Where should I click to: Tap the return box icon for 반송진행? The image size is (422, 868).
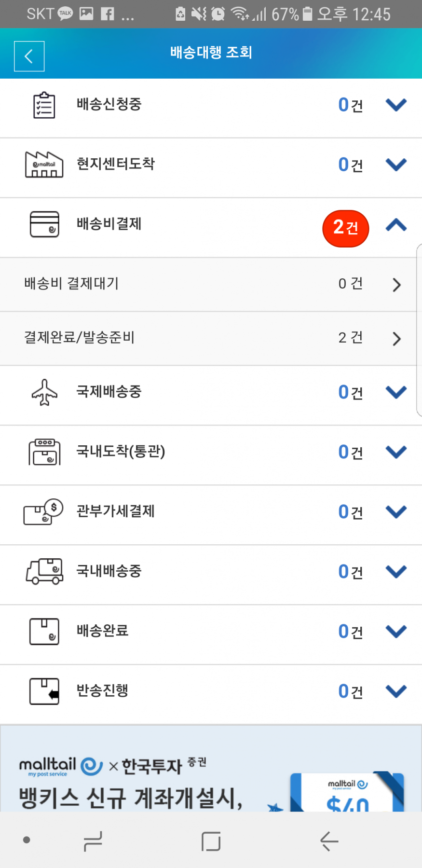coord(44,691)
